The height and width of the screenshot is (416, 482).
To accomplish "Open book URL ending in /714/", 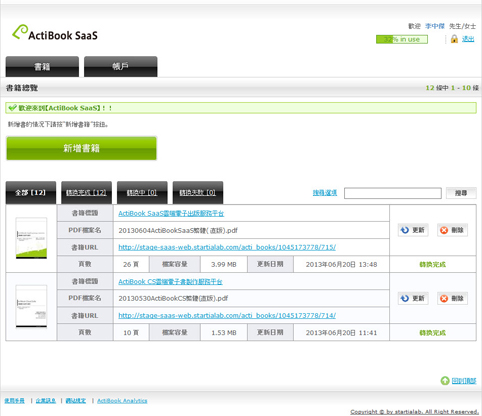I will (x=227, y=315).
